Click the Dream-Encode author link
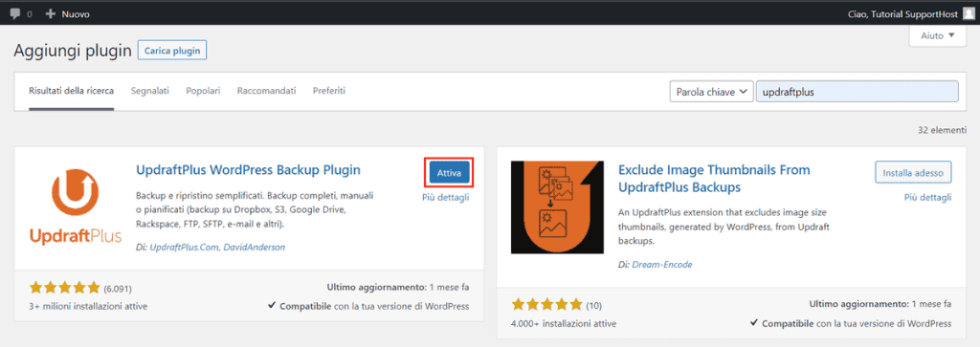980x347 pixels. pos(662,265)
